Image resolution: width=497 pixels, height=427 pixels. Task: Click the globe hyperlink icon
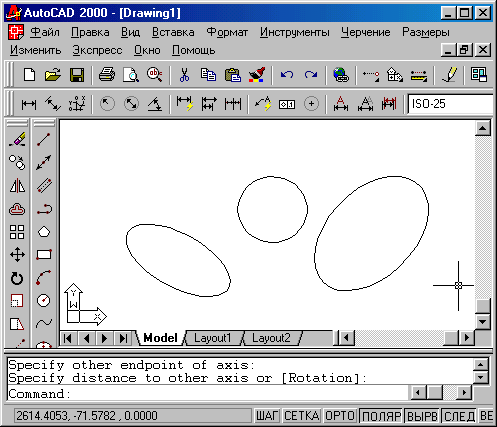(341, 75)
